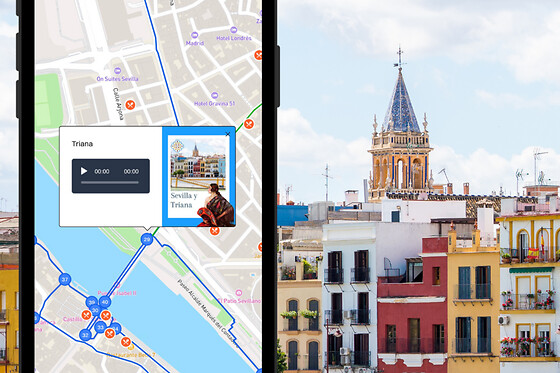Click the "Hotel Gravina 51" label
The image size is (560, 373).
point(215,104)
